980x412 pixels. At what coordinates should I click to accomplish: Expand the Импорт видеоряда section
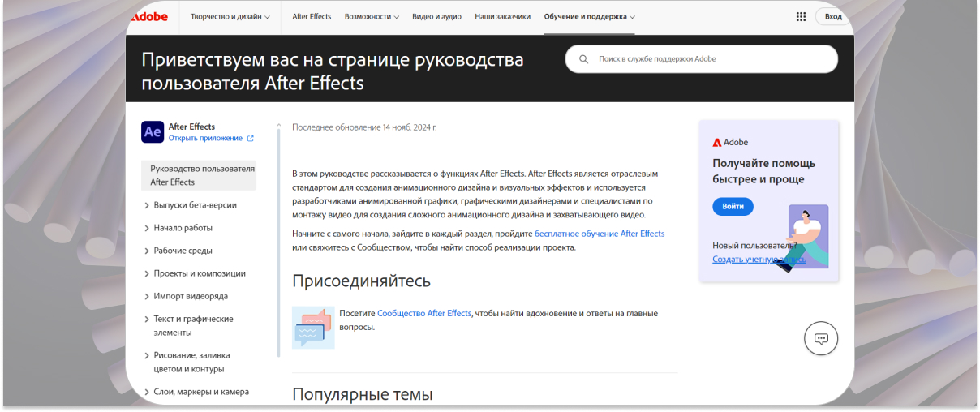point(185,296)
